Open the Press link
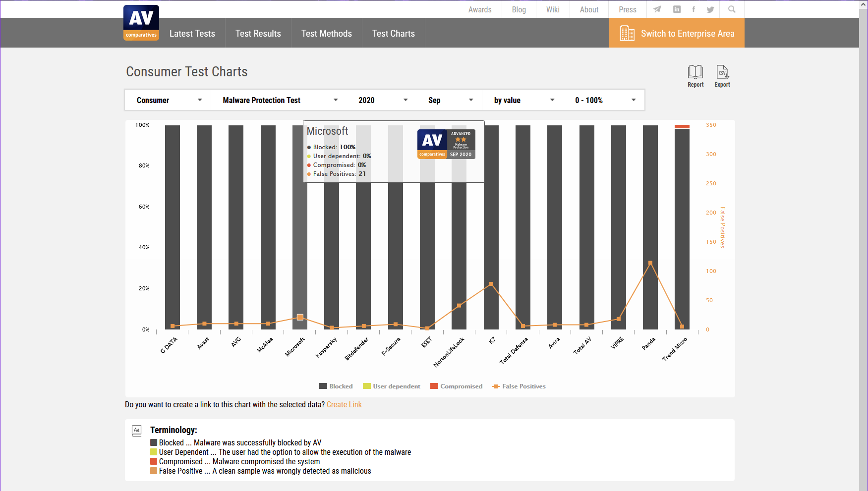This screenshot has height=491, width=868. [628, 9]
